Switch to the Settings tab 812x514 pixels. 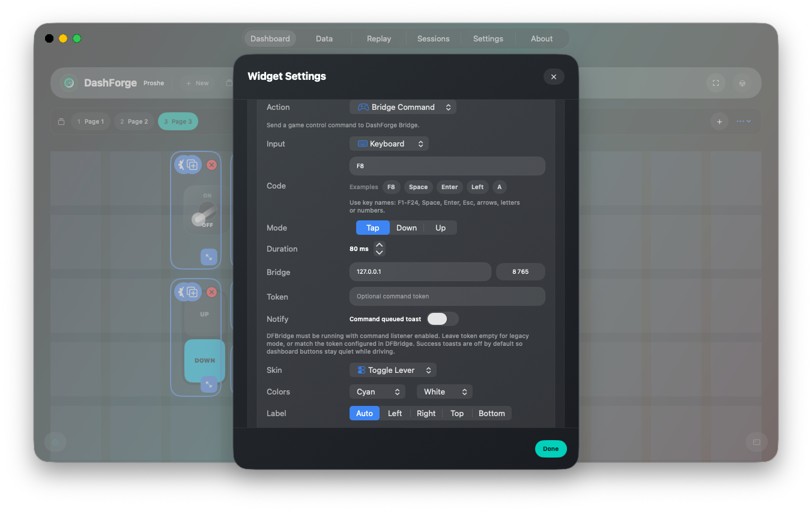pos(488,38)
